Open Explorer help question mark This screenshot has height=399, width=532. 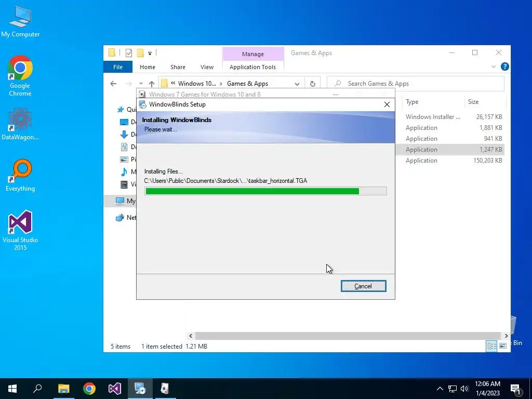coord(504,67)
